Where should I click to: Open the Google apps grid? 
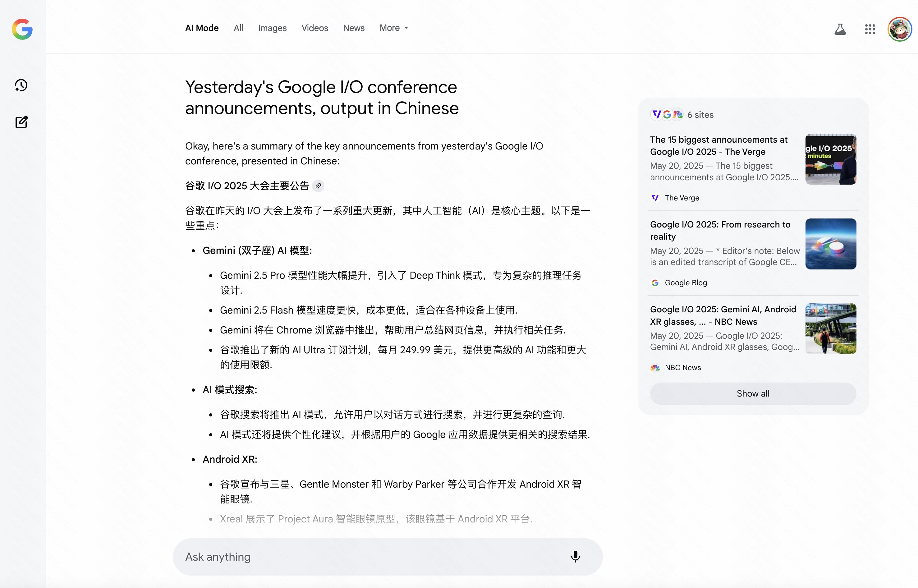coord(870,29)
